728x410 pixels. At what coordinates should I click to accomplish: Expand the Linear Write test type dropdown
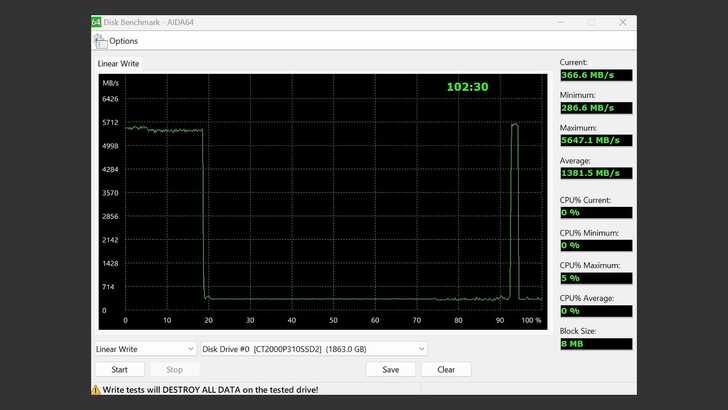(x=145, y=349)
